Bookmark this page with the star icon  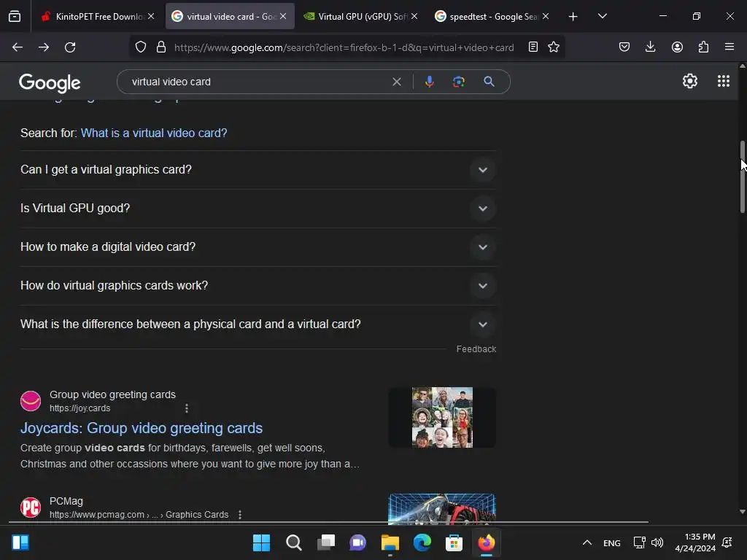[554, 47]
